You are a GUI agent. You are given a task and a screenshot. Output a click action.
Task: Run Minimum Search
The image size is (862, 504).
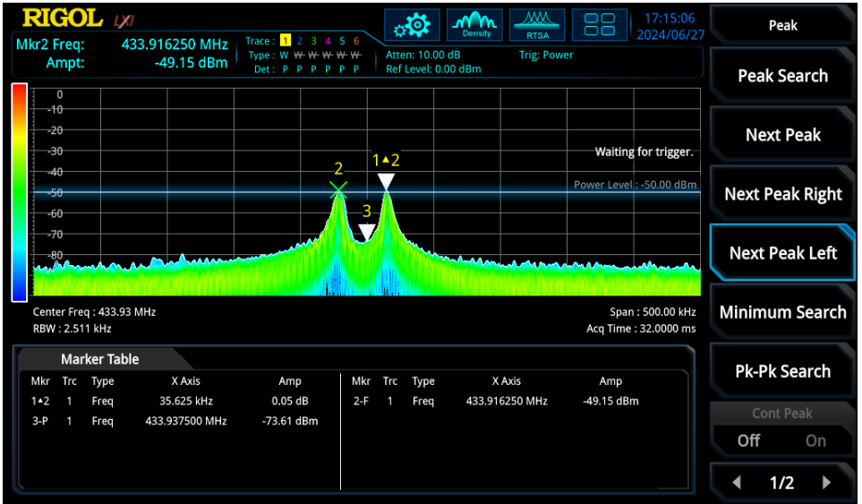point(782,312)
